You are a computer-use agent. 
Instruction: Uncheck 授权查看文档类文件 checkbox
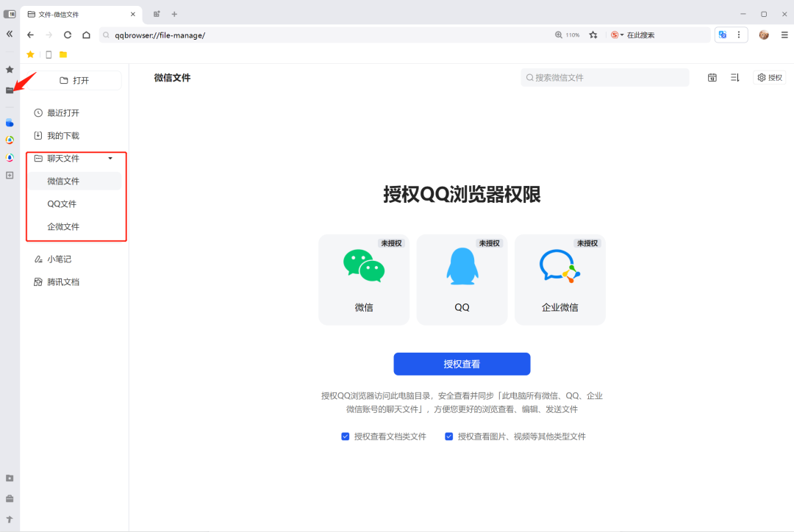pos(345,436)
